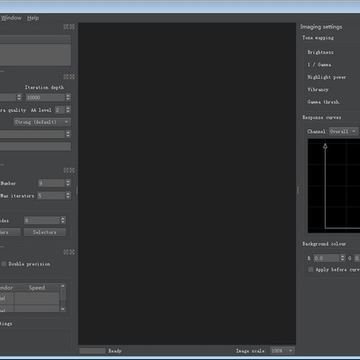Close the panel containing Iteration depth
360x360 pixels.
pyautogui.click(x=72, y=77)
